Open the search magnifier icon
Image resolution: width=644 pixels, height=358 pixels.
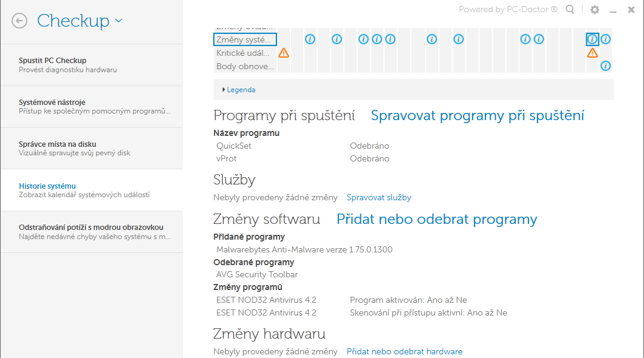click(x=570, y=10)
